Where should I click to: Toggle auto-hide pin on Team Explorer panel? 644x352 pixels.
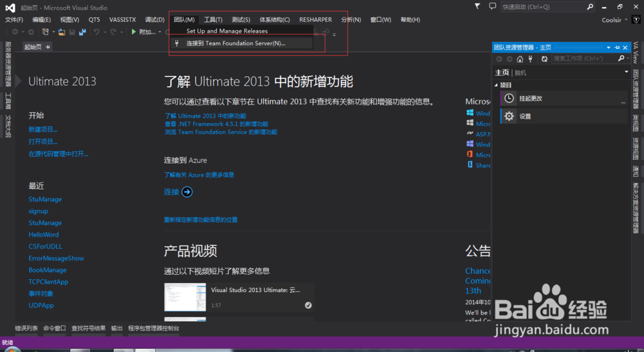click(x=617, y=48)
